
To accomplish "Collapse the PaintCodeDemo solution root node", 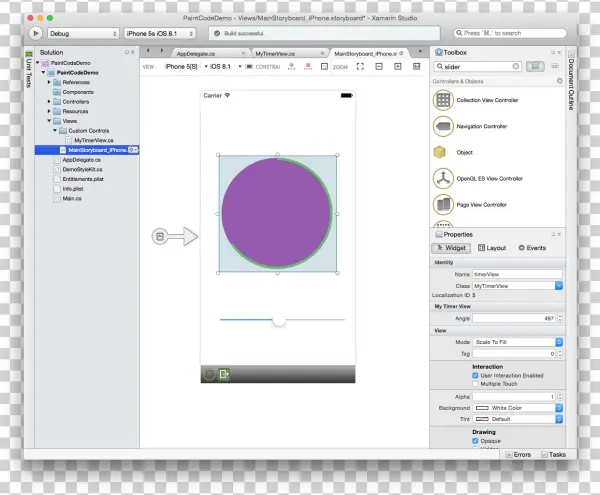I will (38, 62).
